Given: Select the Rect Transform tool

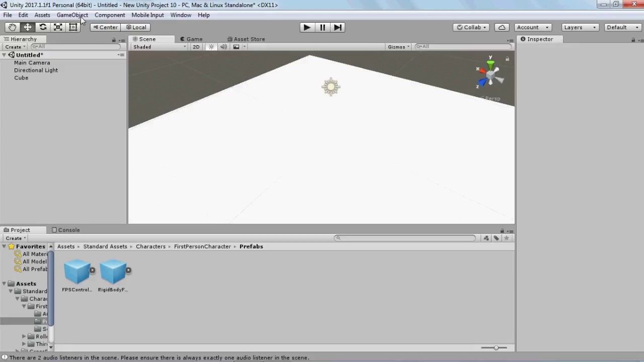Looking at the screenshot, I should (73, 27).
